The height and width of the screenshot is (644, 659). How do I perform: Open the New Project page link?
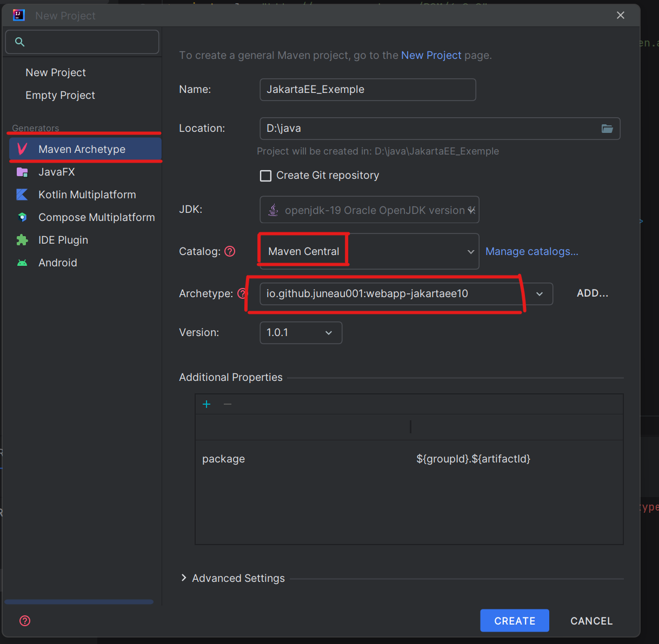431,55
